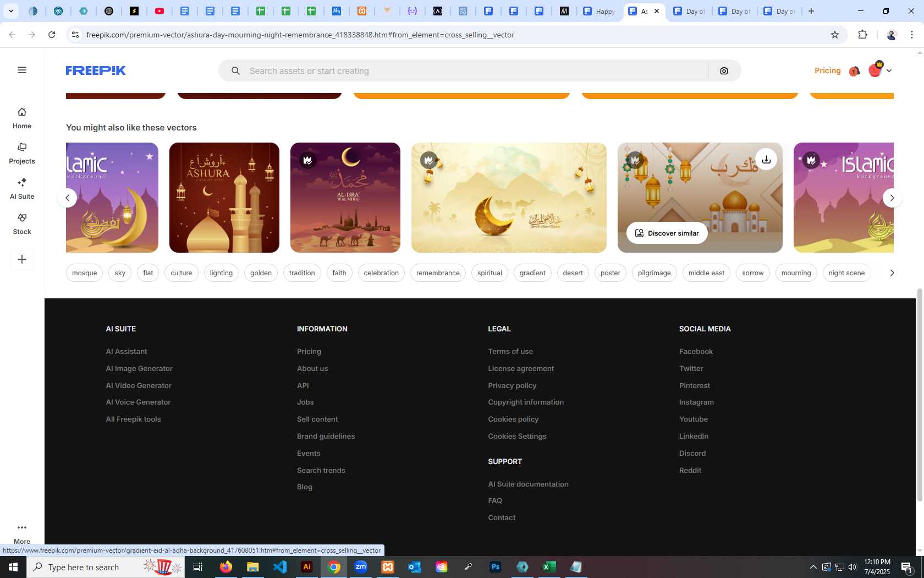Show previous vectors in carousel
Viewport: 924px width, 578px height.
(67, 198)
